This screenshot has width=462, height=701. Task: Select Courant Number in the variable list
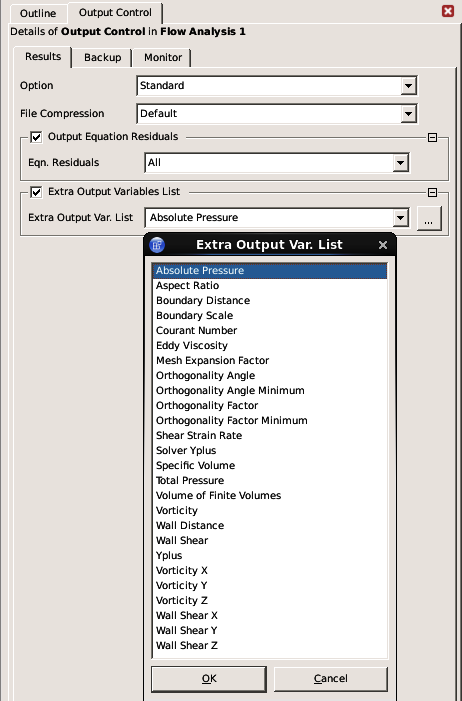point(270,330)
